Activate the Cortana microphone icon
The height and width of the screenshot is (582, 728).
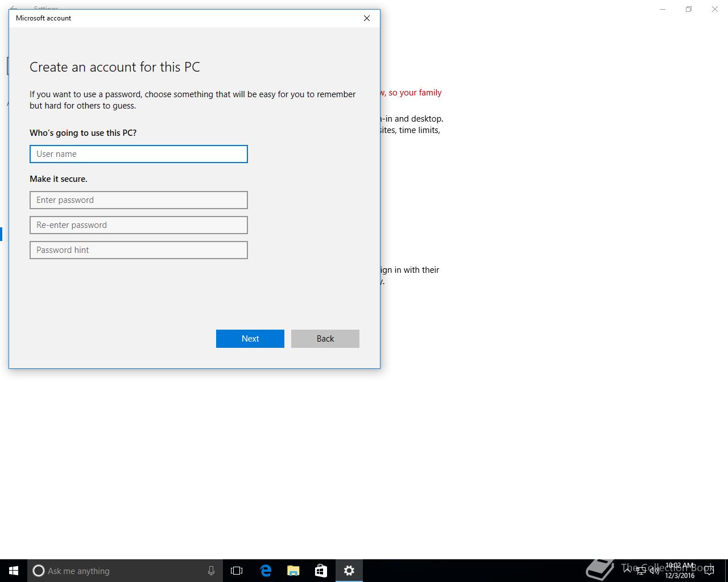click(211, 571)
